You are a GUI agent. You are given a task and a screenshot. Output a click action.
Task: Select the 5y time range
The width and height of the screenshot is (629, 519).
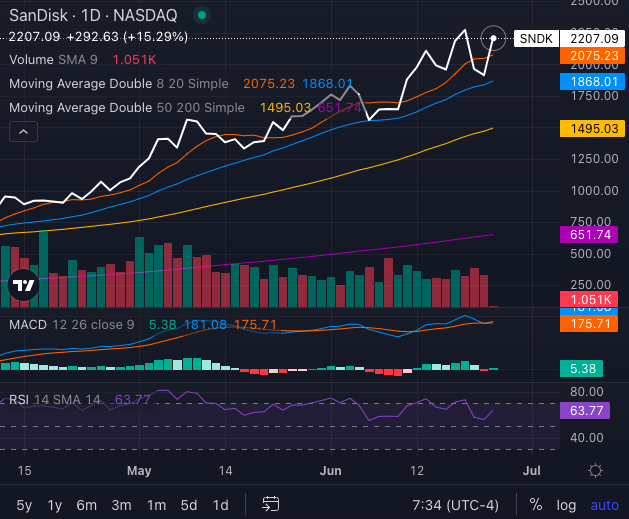pyautogui.click(x=24, y=505)
